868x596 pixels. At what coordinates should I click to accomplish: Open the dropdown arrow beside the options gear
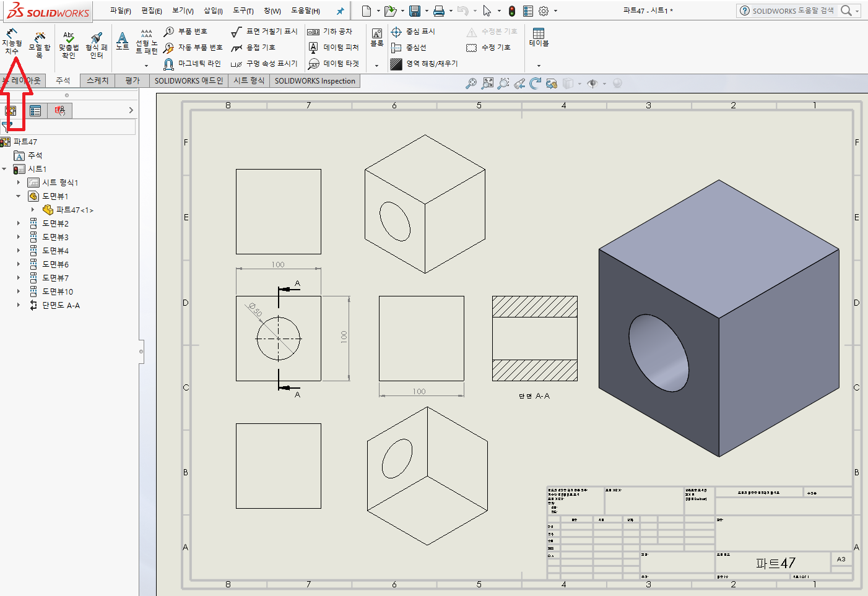555,11
